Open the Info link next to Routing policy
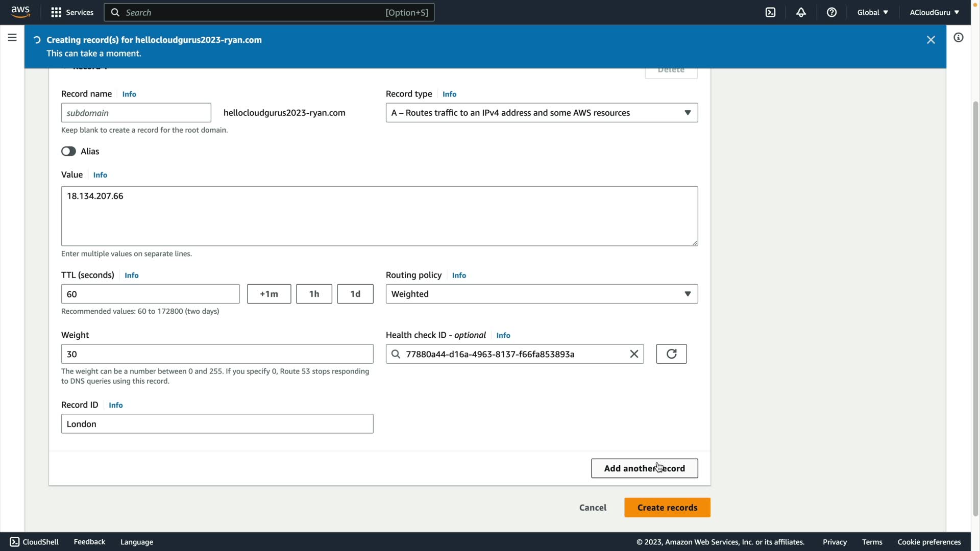This screenshot has width=980, height=551. pos(458,275)
